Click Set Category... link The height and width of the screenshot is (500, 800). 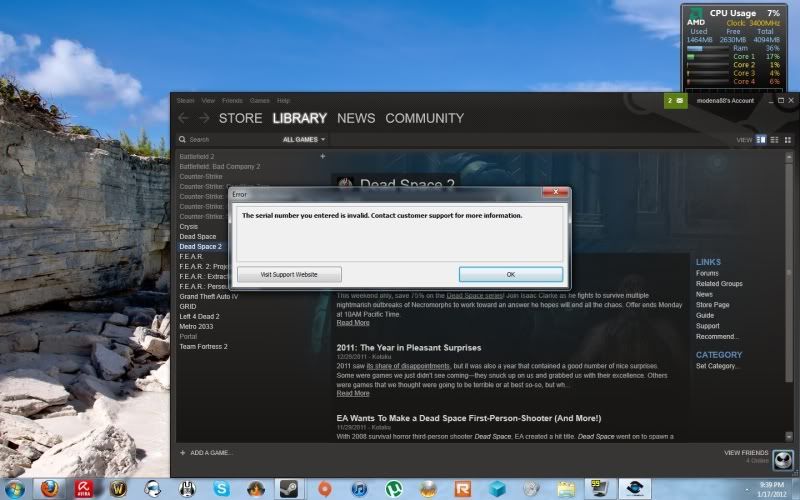point(716,366)
